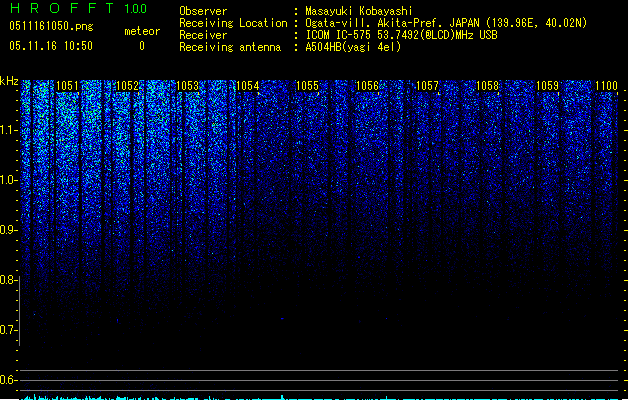Click the 0.7 frequency axis label

pyautogui.click(x=8, y=330)
